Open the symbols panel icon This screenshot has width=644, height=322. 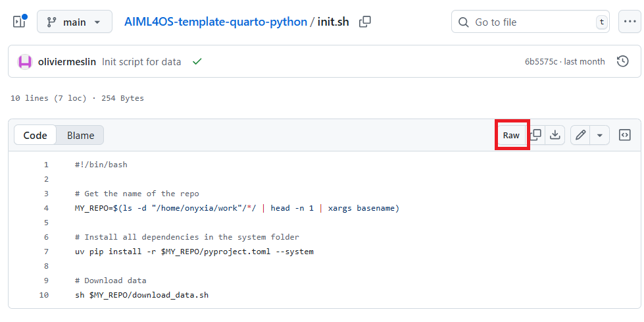tap(624, 135)
